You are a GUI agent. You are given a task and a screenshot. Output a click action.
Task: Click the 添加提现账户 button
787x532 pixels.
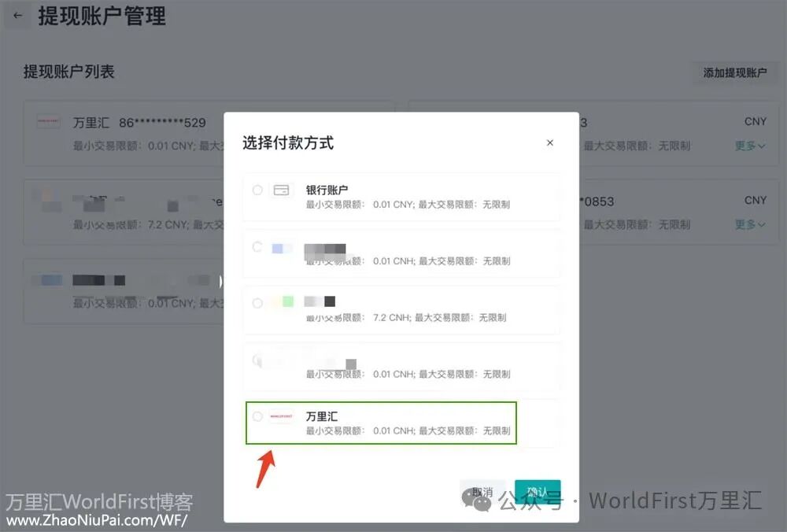735,72
